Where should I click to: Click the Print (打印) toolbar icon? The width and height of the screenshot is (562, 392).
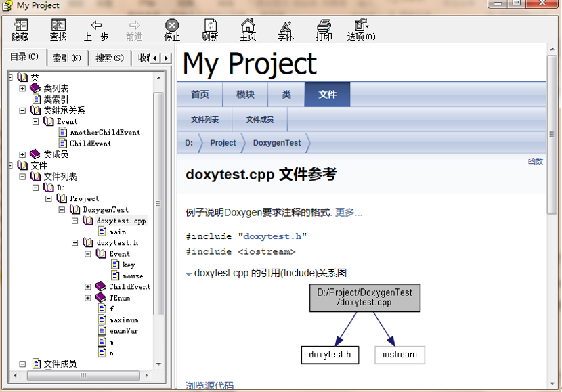click(x=324, y=26)
